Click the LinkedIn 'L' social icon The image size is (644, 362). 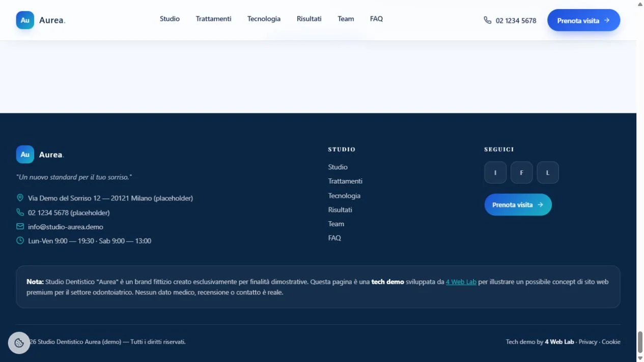pos(548,172)
